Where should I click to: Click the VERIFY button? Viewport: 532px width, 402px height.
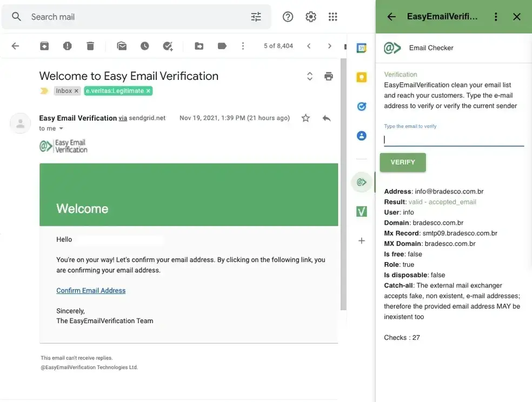[x=403, y=162]
